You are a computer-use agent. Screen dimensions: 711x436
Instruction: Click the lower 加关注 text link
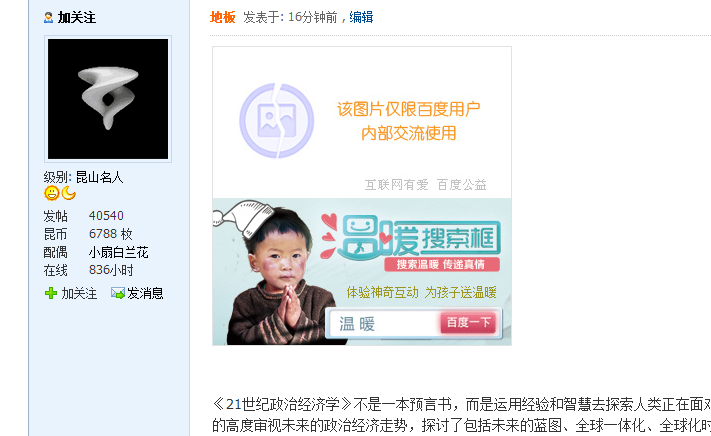click(x=79, y=294)
